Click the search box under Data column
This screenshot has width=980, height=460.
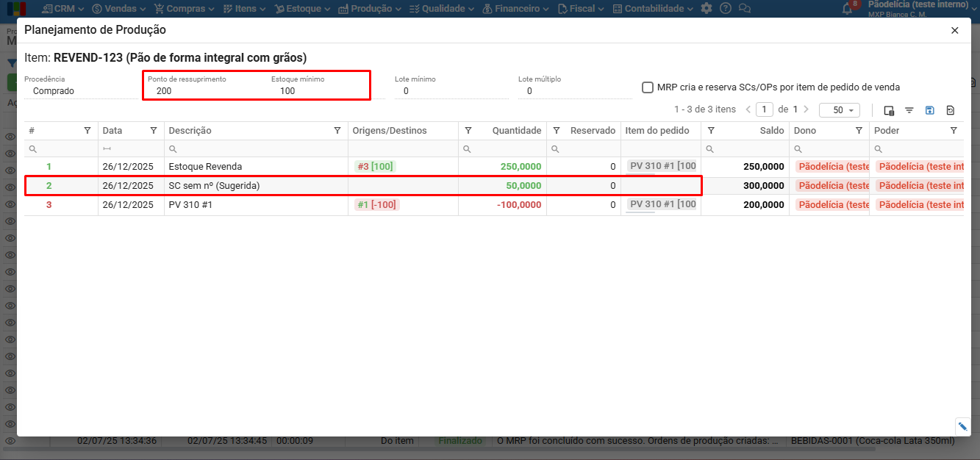[131, 149]
